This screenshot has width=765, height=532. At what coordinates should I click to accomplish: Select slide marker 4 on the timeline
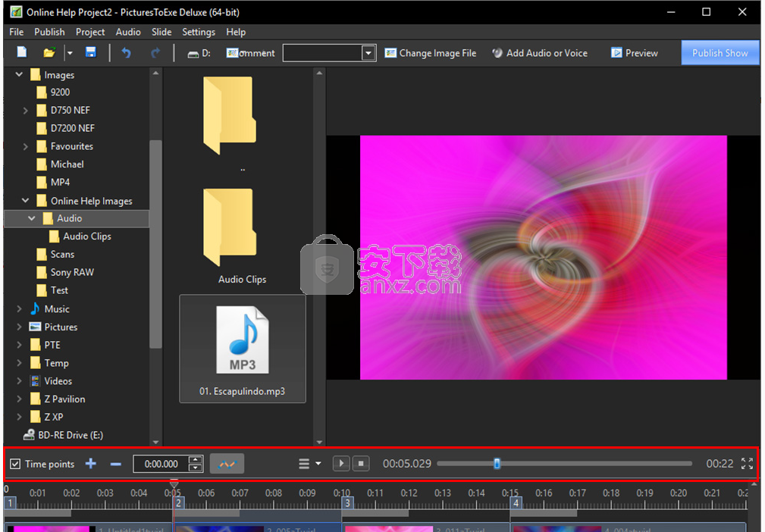tap(516, 502)
